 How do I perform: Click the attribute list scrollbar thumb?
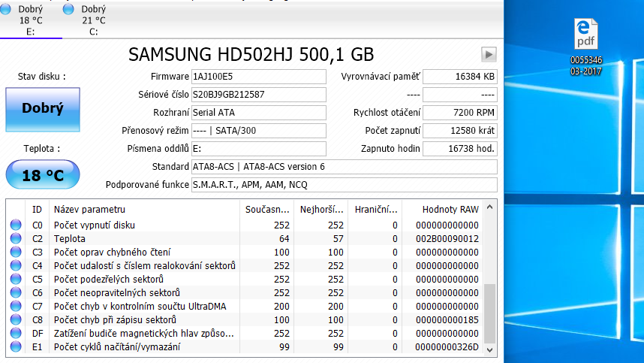(489, 313)
